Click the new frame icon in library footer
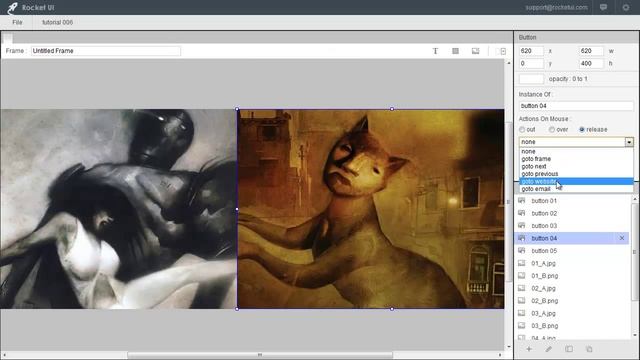The width and height of the screenshot is (640, 360). [569, 349]
